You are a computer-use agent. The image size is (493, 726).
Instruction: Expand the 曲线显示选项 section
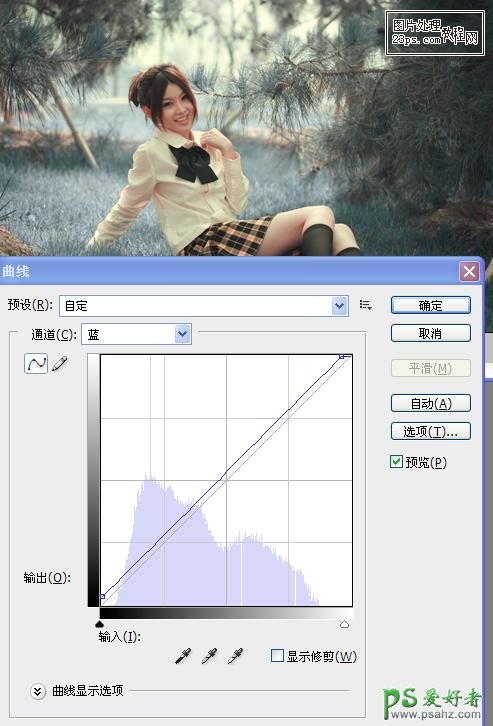(37, 691)
